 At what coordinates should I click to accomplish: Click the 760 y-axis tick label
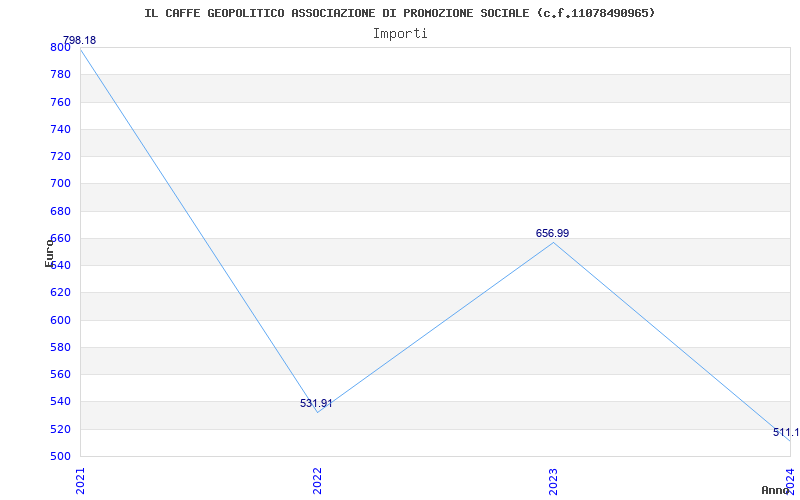[x=60, y=102]
